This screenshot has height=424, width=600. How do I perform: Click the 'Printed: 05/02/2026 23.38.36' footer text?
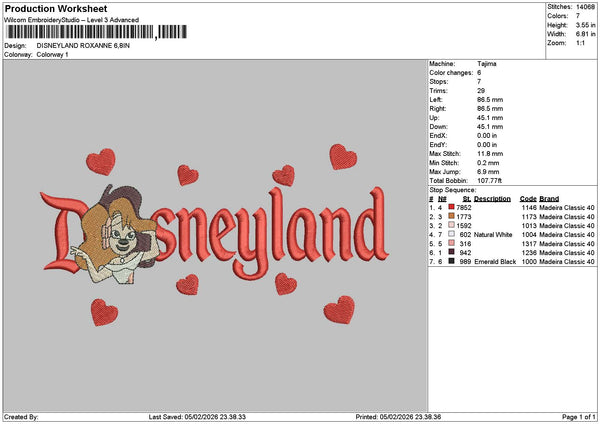click(x=398, y=417)
